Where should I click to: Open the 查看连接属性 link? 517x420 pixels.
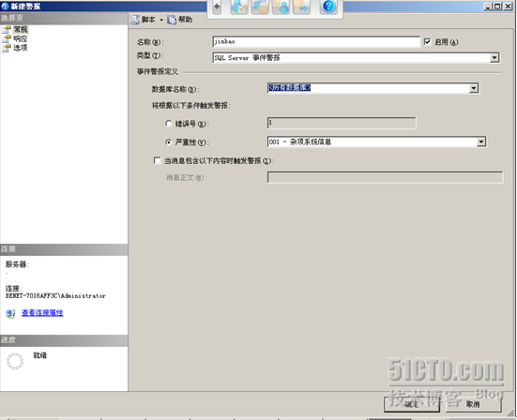click(42, 312)
